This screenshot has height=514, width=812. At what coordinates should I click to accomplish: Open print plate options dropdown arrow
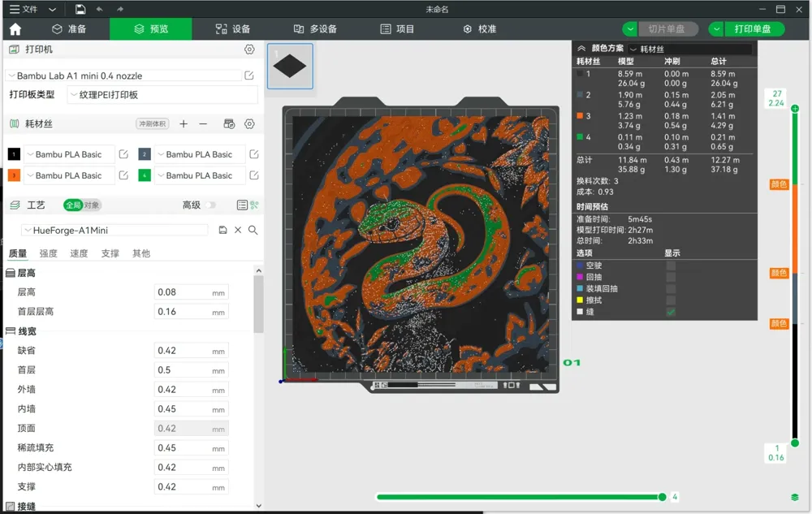coord(716,29)
